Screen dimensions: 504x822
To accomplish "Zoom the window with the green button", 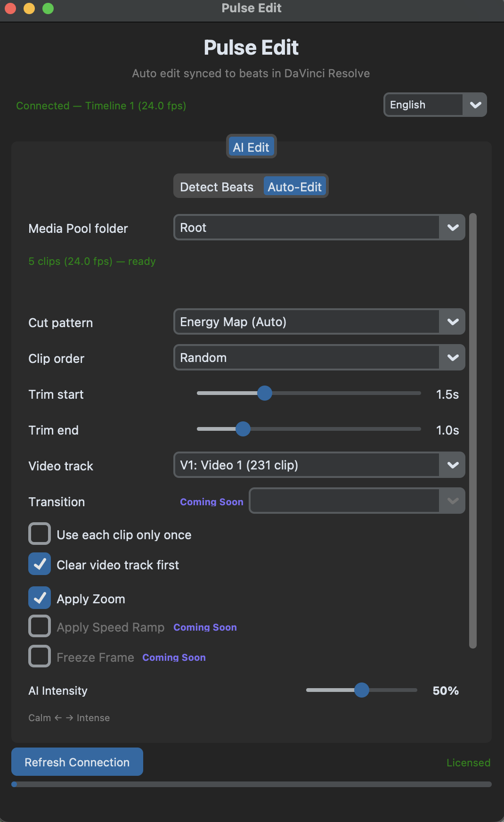I will (x=48, y=8).
